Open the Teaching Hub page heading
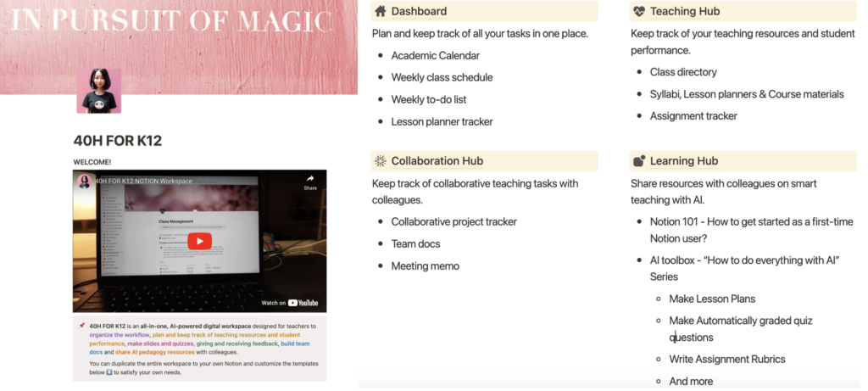This screenshot has width=868, height=391. (685, 11)
